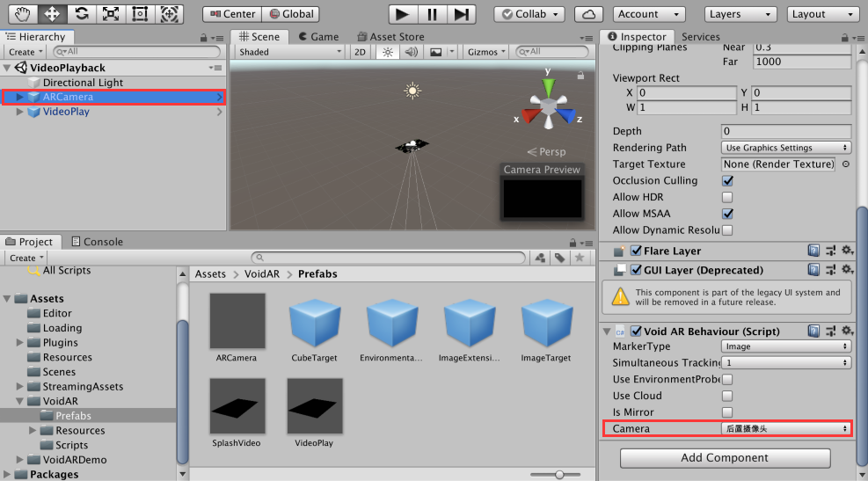
Task: Select the Scale tool
Action: click(x=110, y=14)
